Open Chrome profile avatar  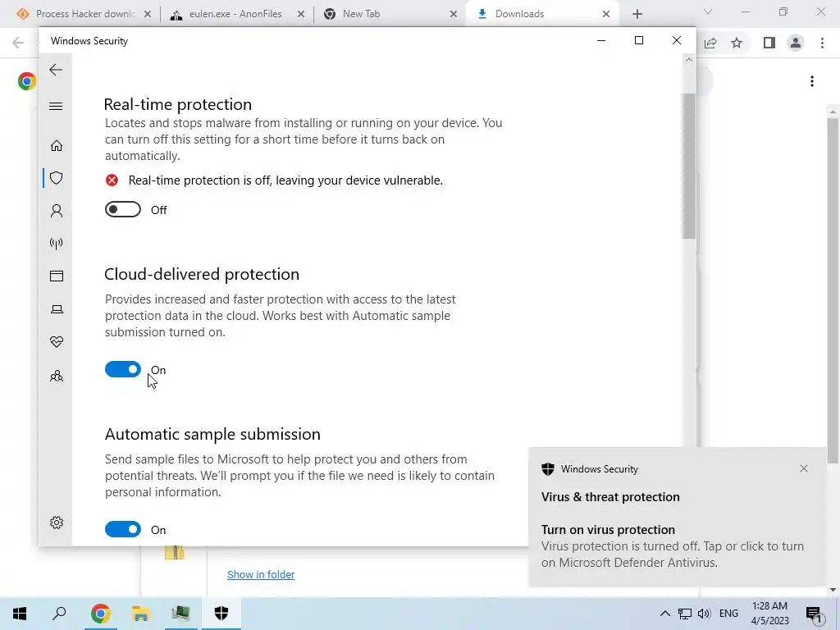pos(796,43)
